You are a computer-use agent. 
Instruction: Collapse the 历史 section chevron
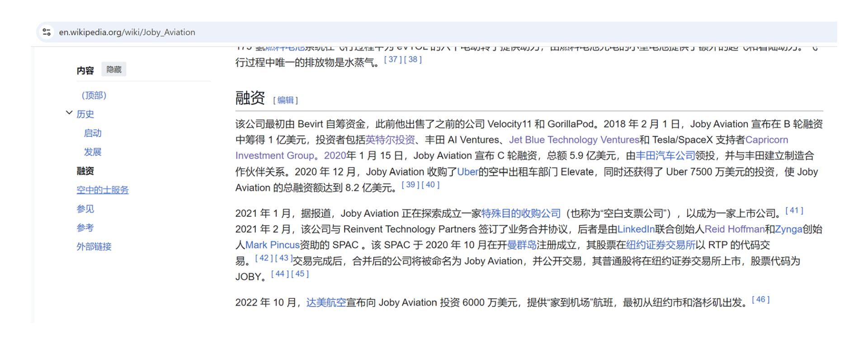click(69, 113)
